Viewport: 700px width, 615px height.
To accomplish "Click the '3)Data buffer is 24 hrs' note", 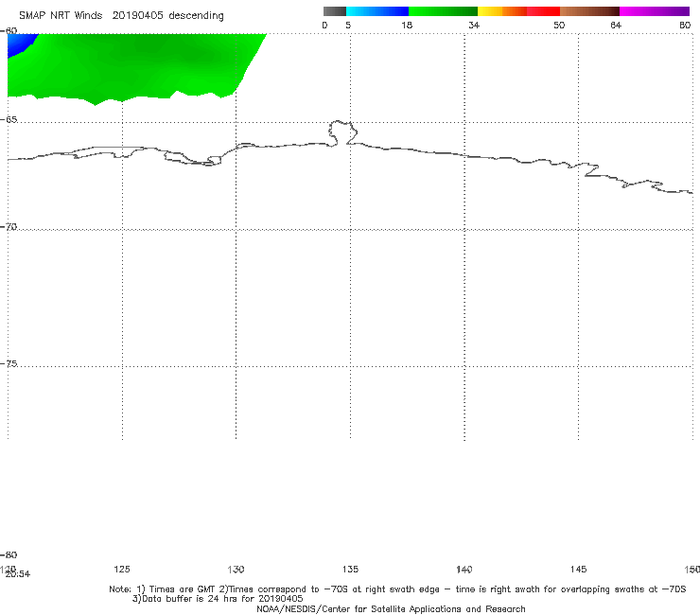I will pyautogui.click(x=218, y=599).
